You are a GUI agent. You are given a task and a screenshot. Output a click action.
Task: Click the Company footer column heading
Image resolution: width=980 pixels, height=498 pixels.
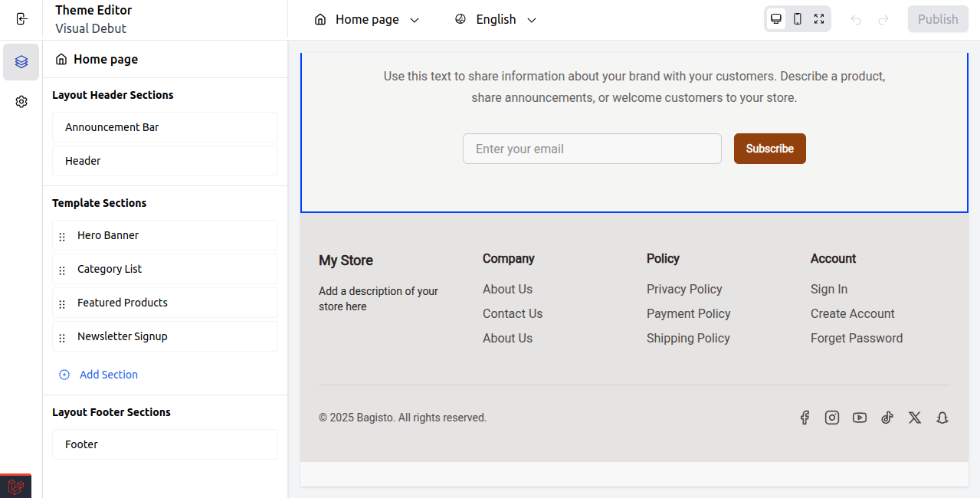pyautogui.click(x=508, y=258)
